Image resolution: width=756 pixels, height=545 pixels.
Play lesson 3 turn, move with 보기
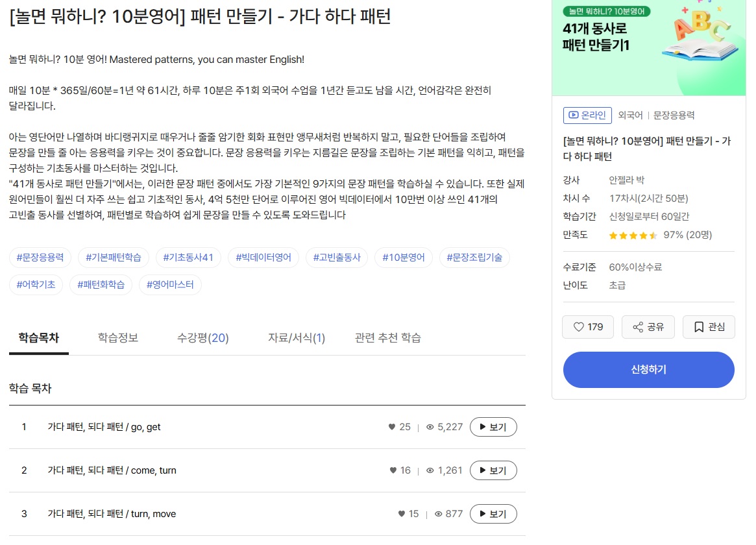coord(493,514)
